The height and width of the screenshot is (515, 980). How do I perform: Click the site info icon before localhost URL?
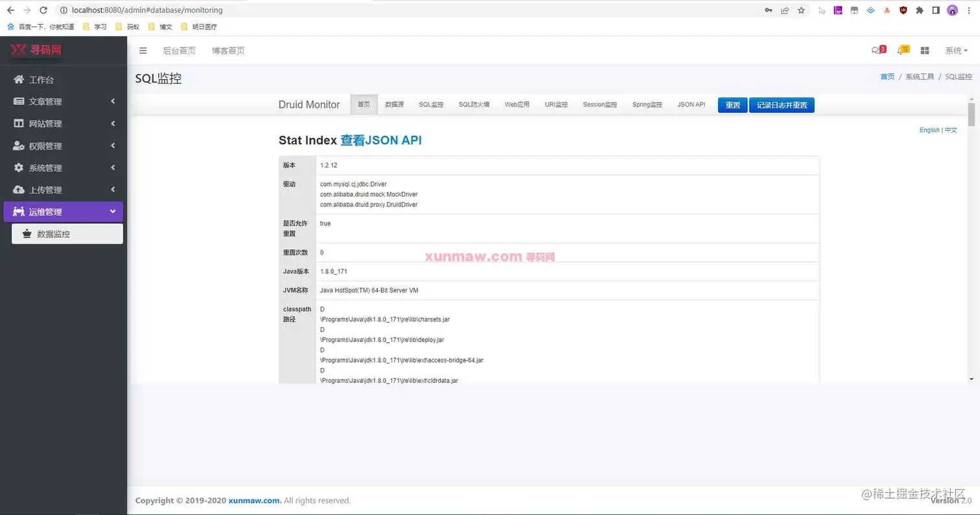click(x=63, y=10)
